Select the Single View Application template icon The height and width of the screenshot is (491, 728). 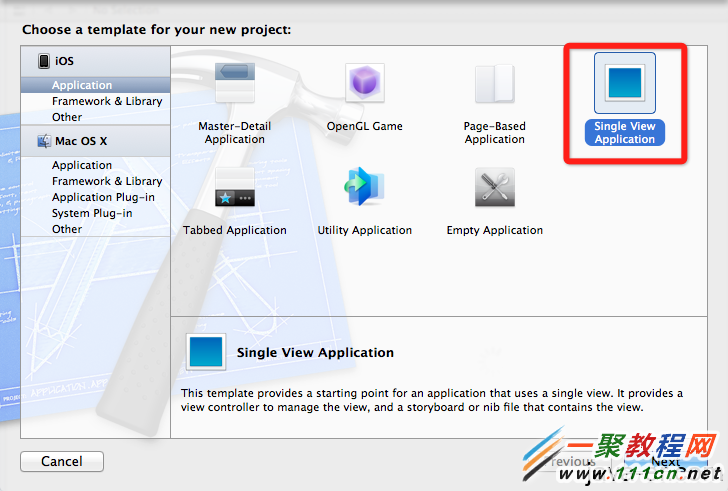(624, 83)
